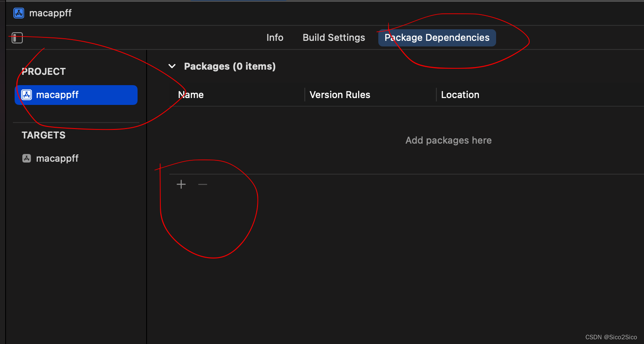Toggle the project sidebar panel icon

pos(17,38)
